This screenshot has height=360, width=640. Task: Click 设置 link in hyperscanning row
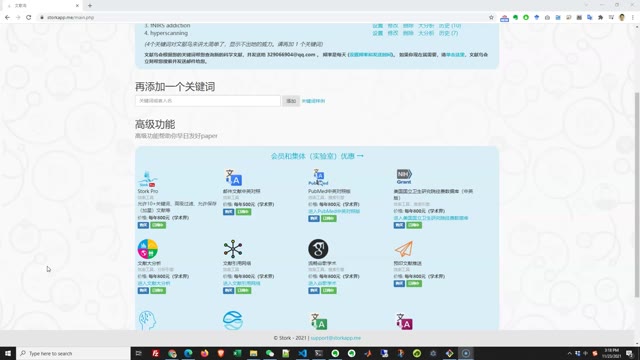point(378,33)
